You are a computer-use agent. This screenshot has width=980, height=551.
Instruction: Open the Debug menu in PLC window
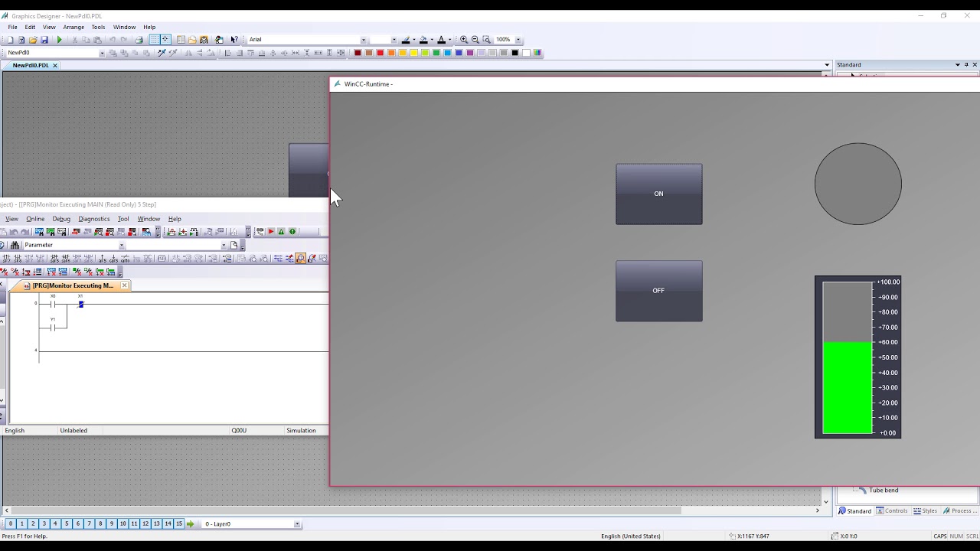(x=61, y=219)
